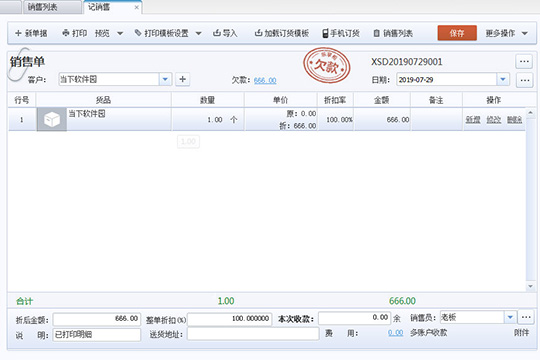Click the 货品 column header
540x360 pixels.
pyautogui.click(x=103, y=100)
